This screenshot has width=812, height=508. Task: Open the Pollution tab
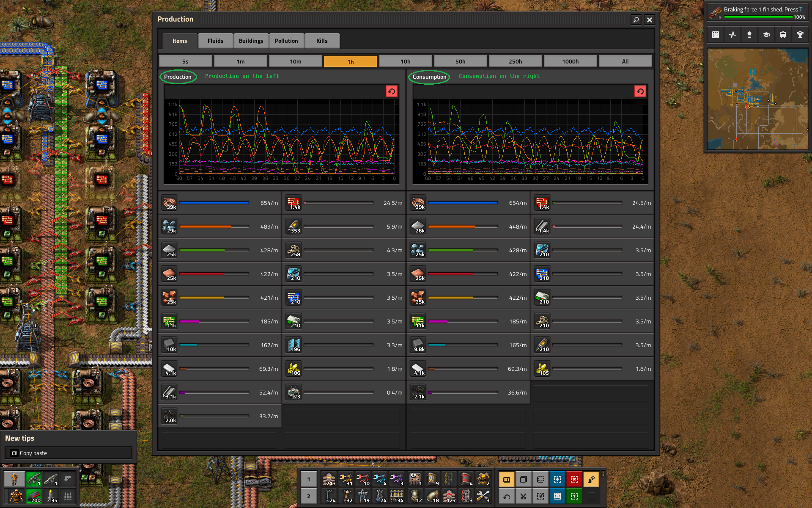(286, 41)
